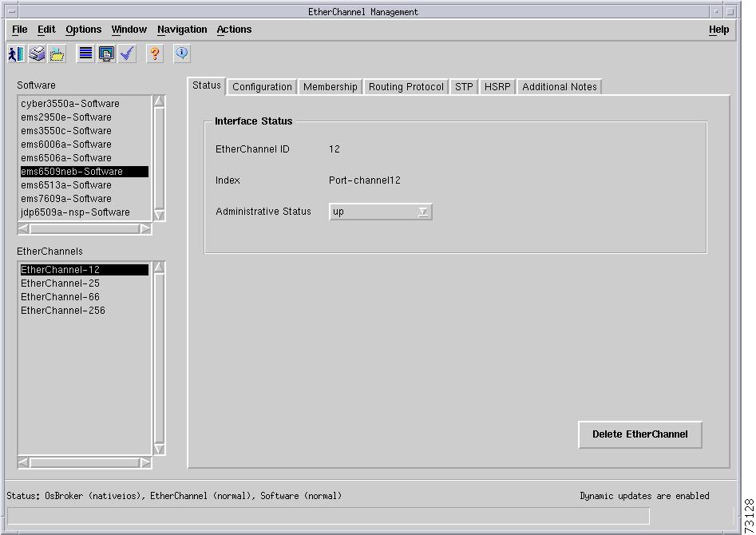Image resolution: width=756 pixels, height=535 pixels.
Task: Click the blue checkmark toolbar icon
Action: point(127,53)
